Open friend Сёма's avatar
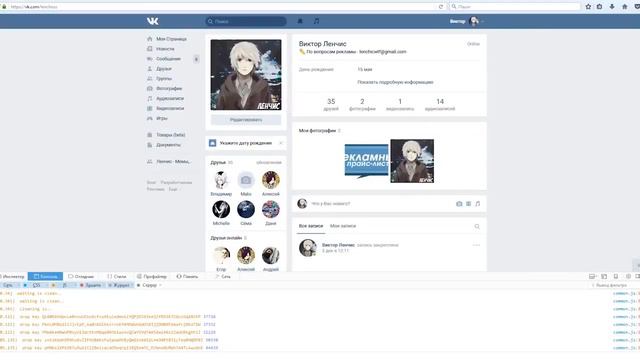 pyautogui.click(x=246, y=209)
